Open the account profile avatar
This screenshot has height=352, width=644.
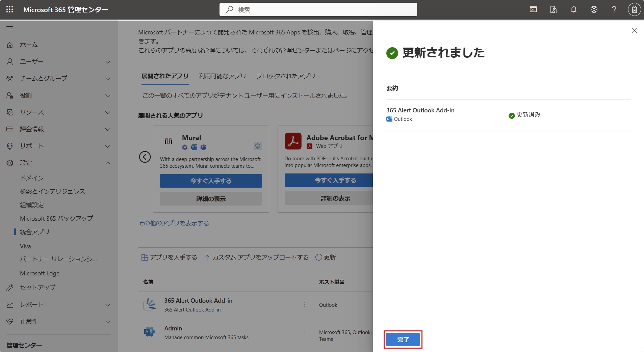coord(634,9)
